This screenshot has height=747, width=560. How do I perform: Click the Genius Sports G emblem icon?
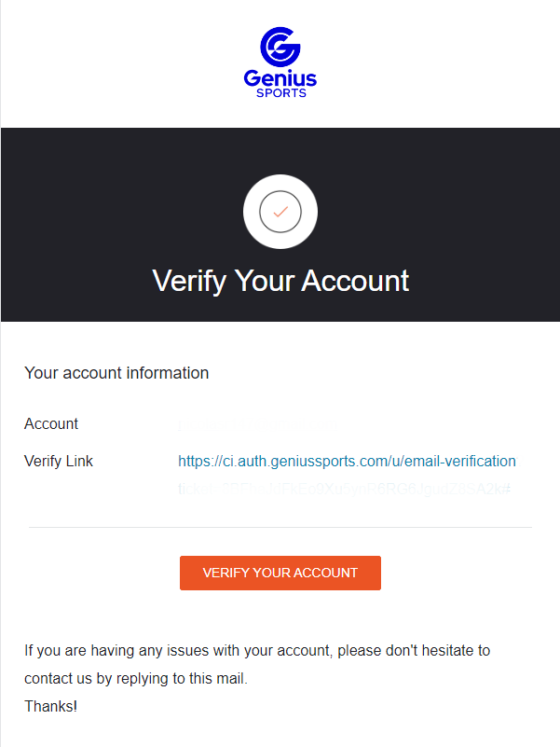point(280,47)
